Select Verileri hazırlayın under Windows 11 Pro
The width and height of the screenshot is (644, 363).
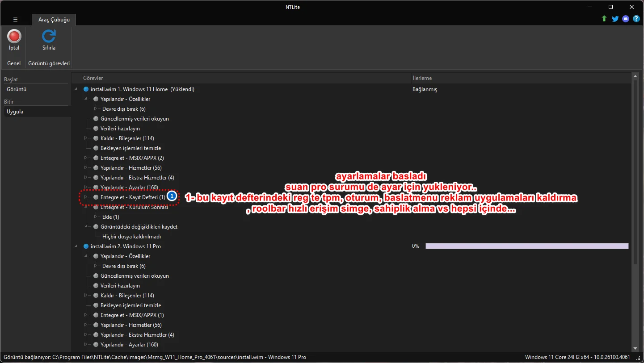[x=120, y=286]
